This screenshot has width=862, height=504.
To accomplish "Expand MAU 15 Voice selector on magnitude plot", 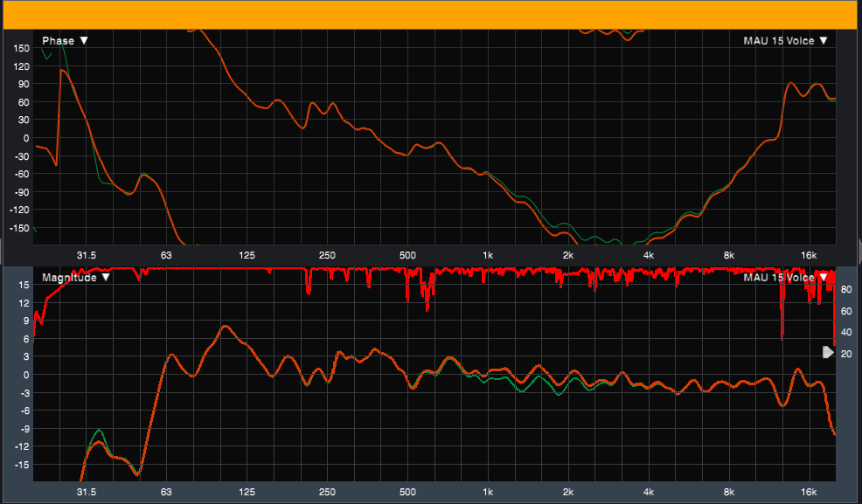I will tap(784, 277).
